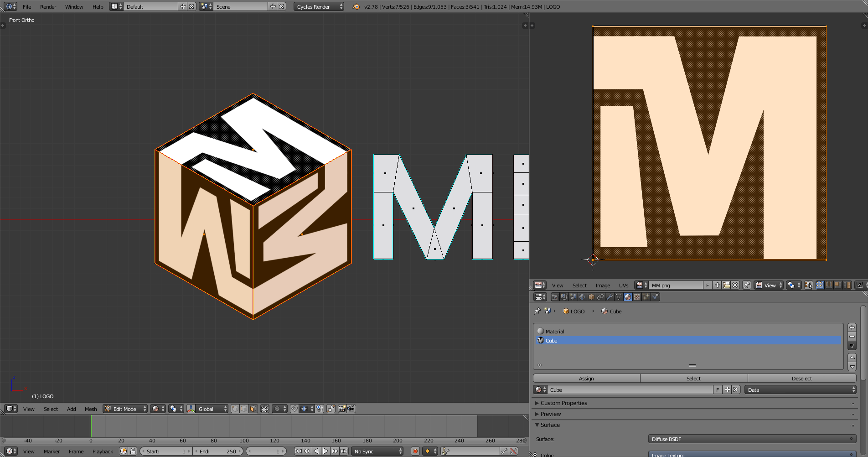Open the Edit Mode dropdown

[125, 409]
